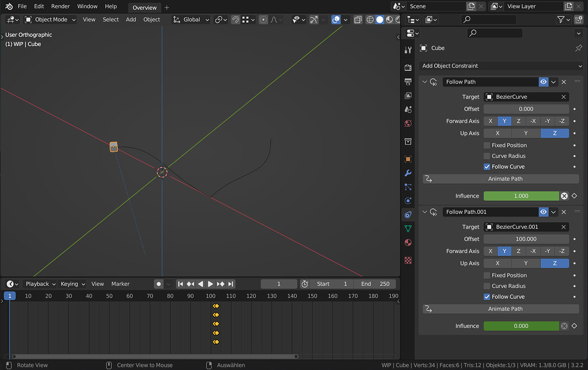Open the Edit menu
This screenshot has height=370, width=588.
(39, 6)
